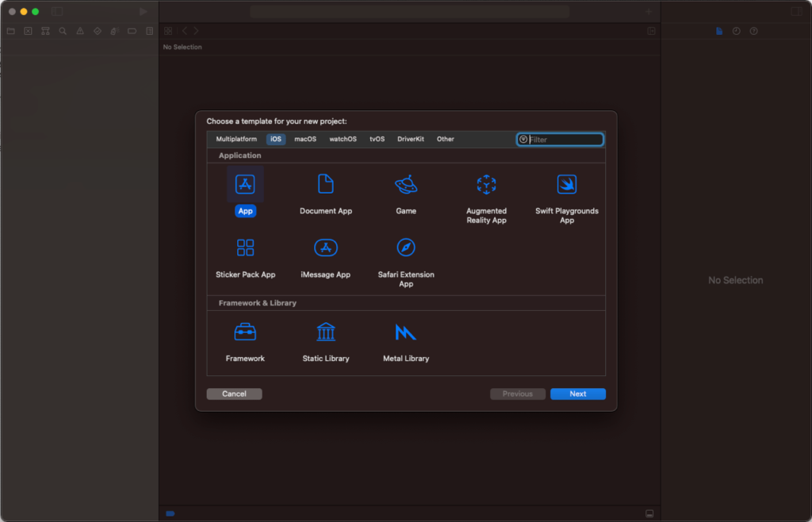The height and width of the screenshot is (522, 812).
Task: Toggle the debug area at bottom
Action: click(x=649, y=514)
